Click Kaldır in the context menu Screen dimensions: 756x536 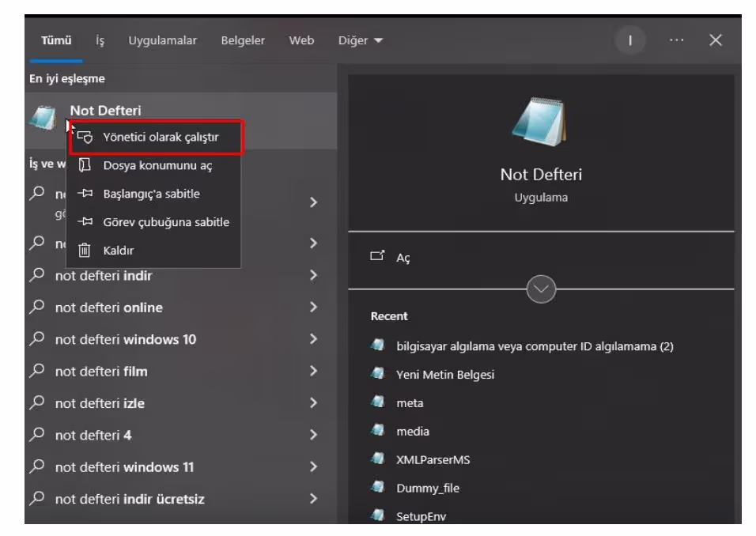pyautogui.click(x=153, y=251)
